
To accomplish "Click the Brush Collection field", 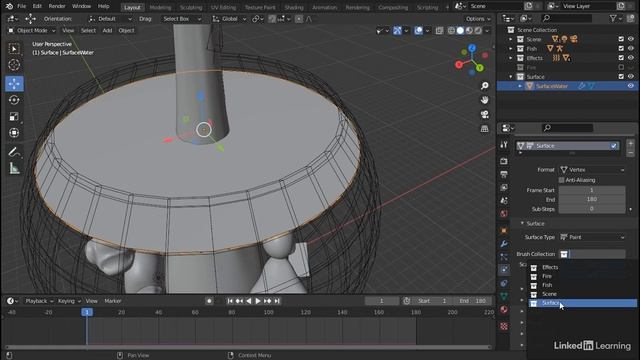I will pos(592,254).
